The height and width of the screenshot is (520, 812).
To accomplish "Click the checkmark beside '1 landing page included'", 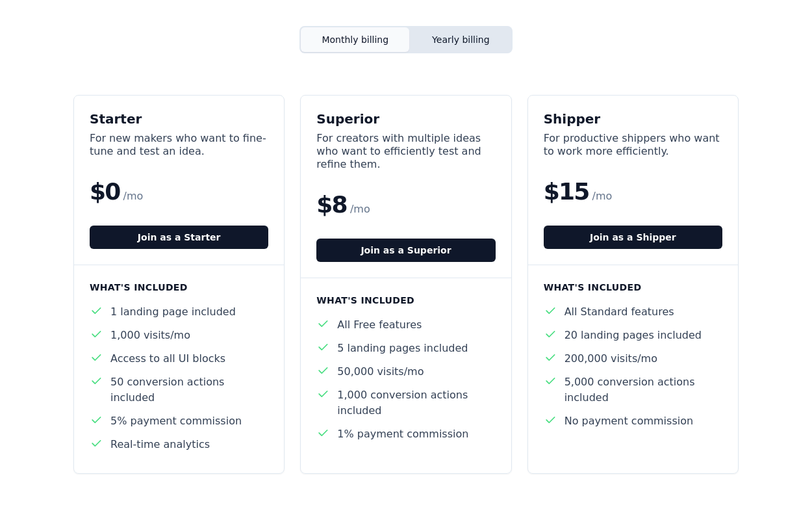I will (x=96, y=311).
